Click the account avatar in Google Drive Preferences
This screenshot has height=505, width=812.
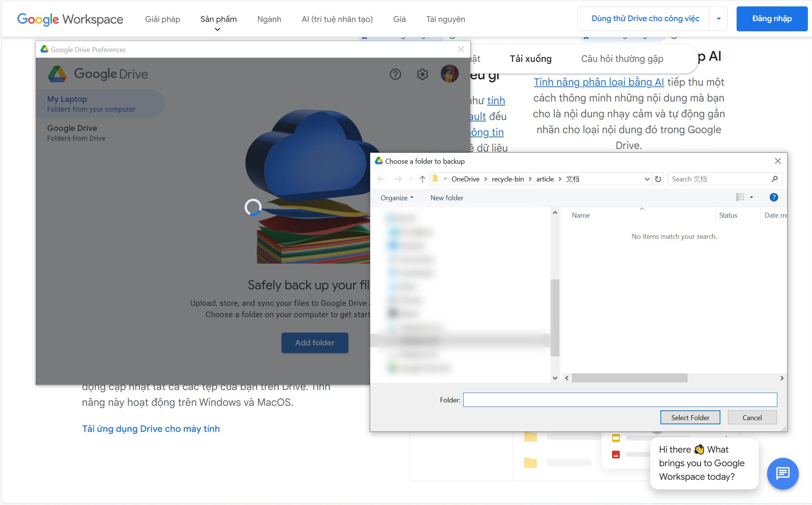coord(449,74)
